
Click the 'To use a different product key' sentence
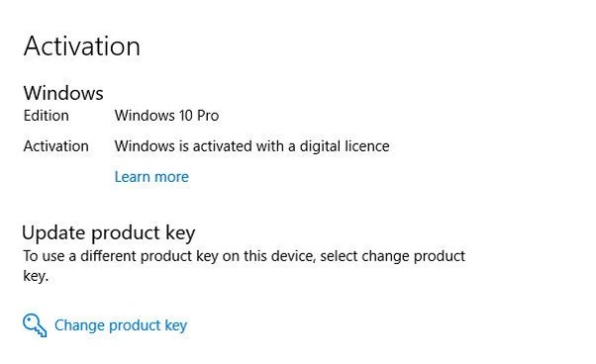click(244, 266)
